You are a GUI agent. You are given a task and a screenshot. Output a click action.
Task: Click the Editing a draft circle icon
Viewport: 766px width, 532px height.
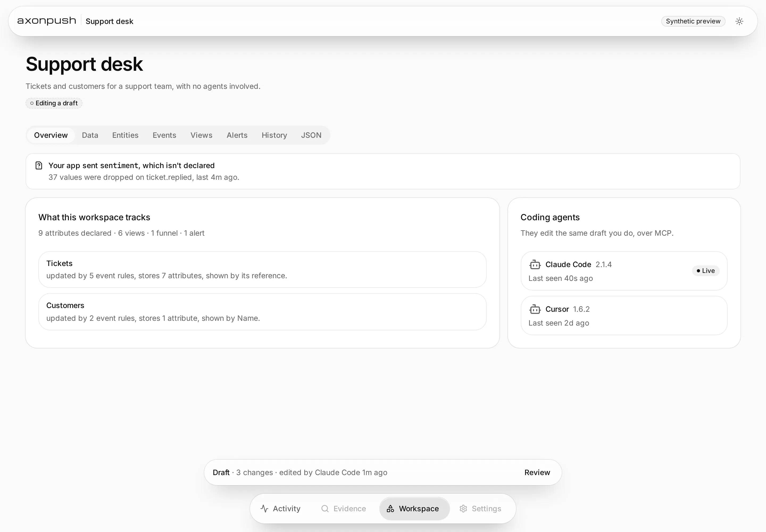pos(32,103)
